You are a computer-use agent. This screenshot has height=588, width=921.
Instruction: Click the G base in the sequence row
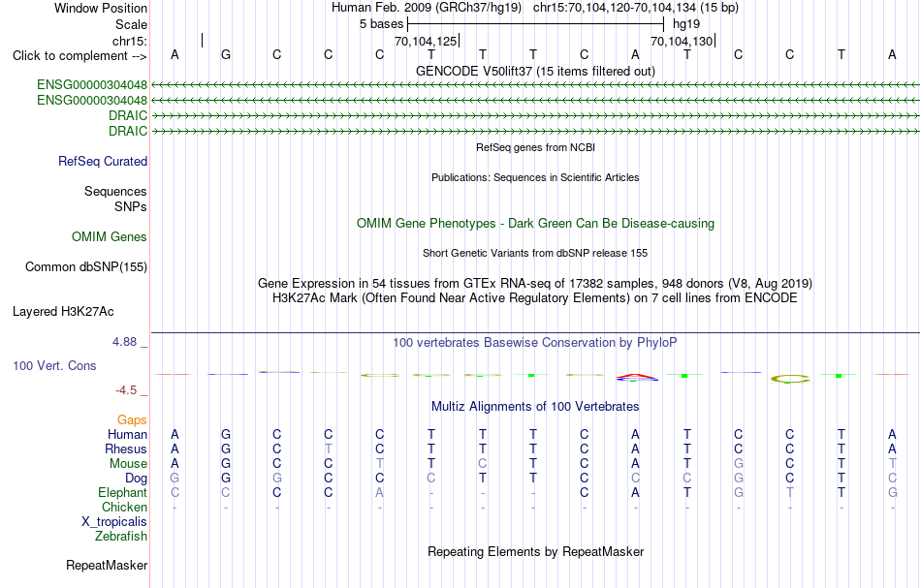(226, 54)
